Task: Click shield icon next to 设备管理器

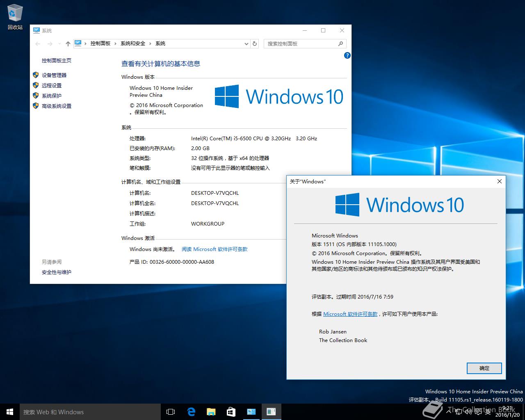Action: 36,75
